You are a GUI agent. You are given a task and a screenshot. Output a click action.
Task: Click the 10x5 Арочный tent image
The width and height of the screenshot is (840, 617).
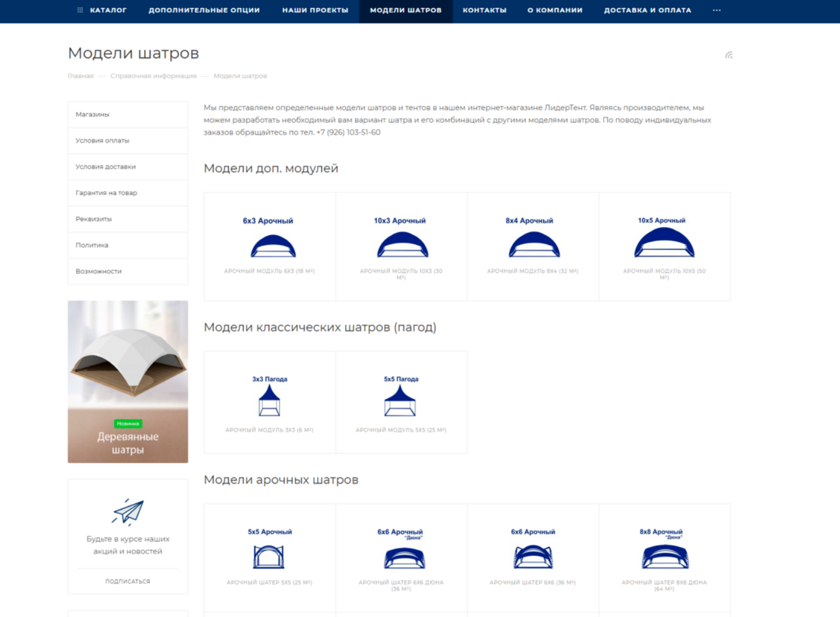pyautogui.click(x=664, y=237)
